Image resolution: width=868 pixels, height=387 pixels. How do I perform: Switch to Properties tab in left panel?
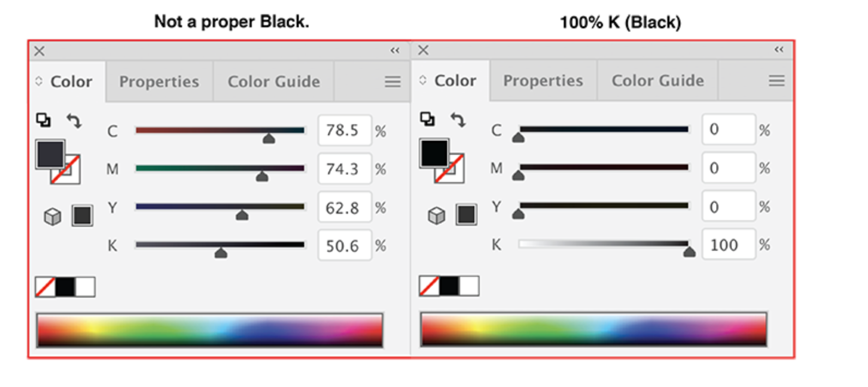[159, 82]
